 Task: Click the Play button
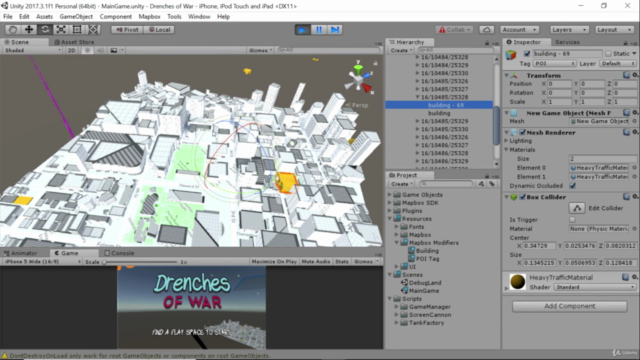302,30
